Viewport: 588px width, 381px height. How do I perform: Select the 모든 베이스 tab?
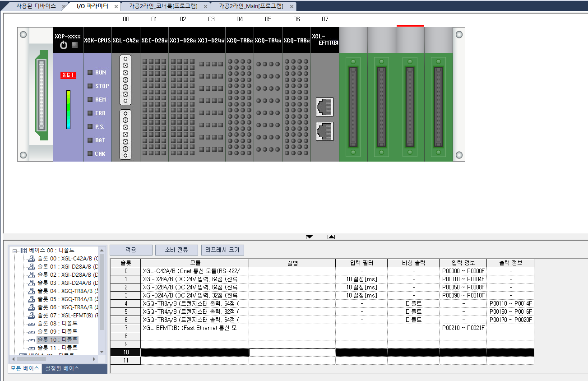[x=25, y=368]
